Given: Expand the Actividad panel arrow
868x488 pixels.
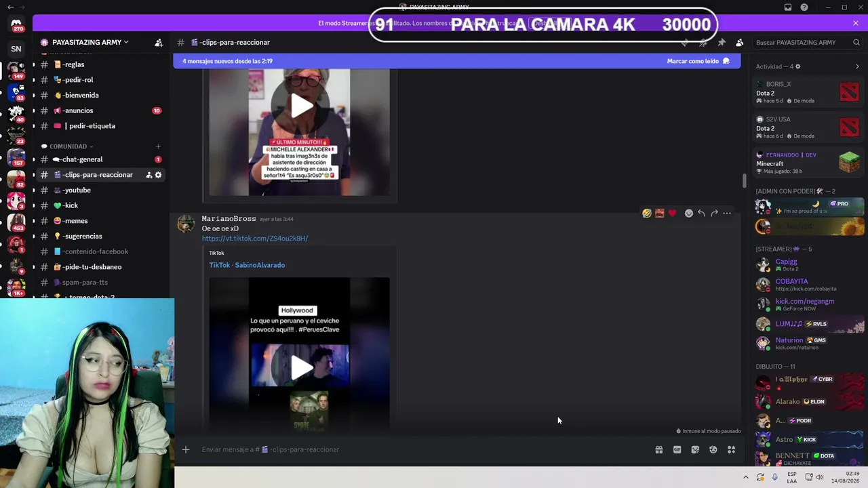Looking at the screenshot, I should point(857,66).
